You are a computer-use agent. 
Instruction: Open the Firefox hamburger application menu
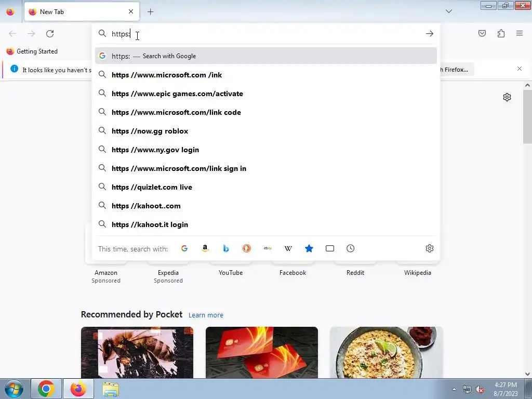click(520, 33)
